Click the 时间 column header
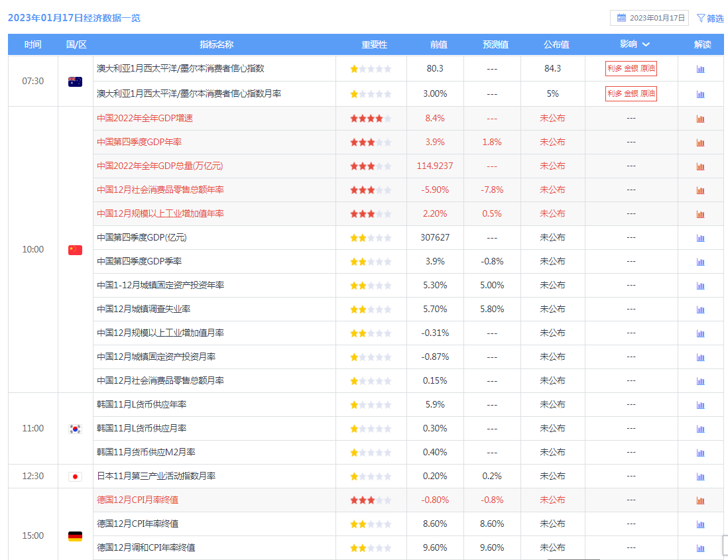The height and width of the screenshot is (560, 728). point(33,44)
